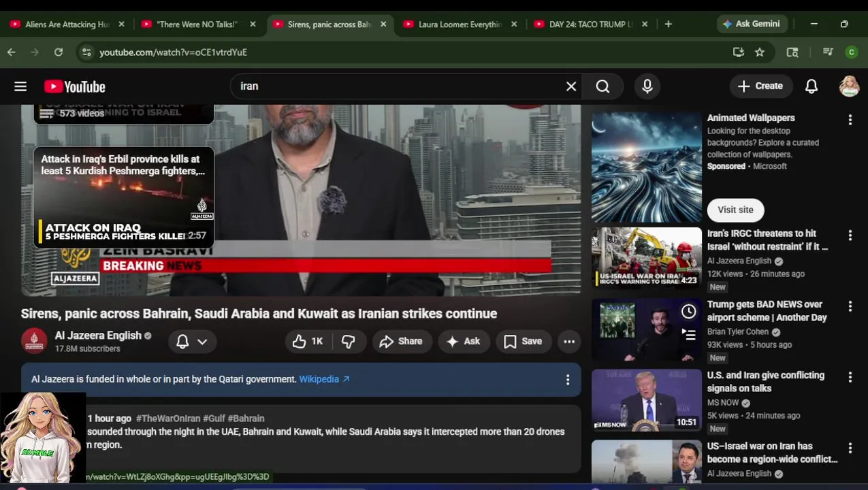Open more actions ellipsis under video
This screenshot has height=490, width=868.
(x=569, y=341)
